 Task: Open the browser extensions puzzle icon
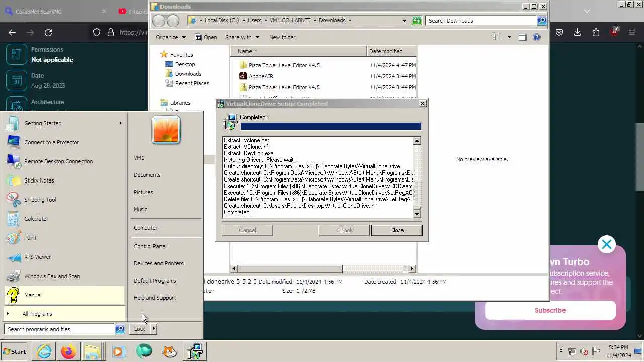(x=596, y=32)
